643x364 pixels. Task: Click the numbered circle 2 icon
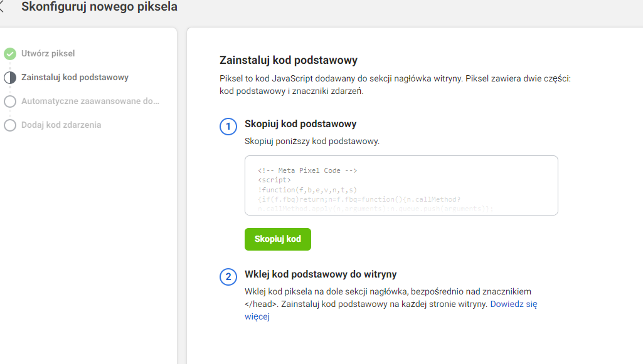coord(228,276)
